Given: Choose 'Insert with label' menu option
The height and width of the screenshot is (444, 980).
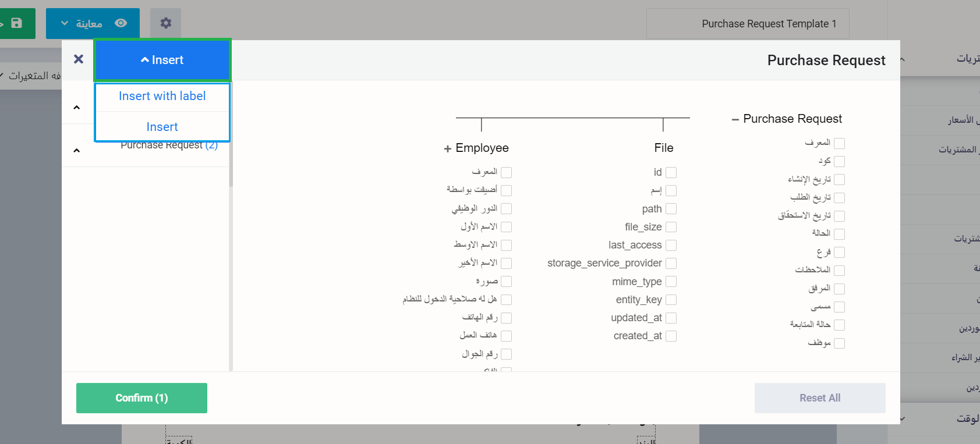Looking at the screenshot, I should pos(162,97).
